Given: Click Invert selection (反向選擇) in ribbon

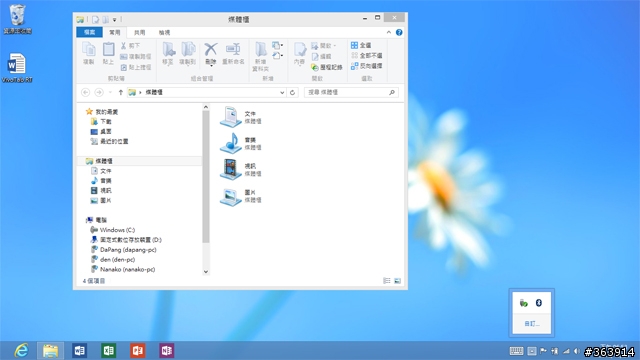Looking at the screenshot, I should click(367, 66).
